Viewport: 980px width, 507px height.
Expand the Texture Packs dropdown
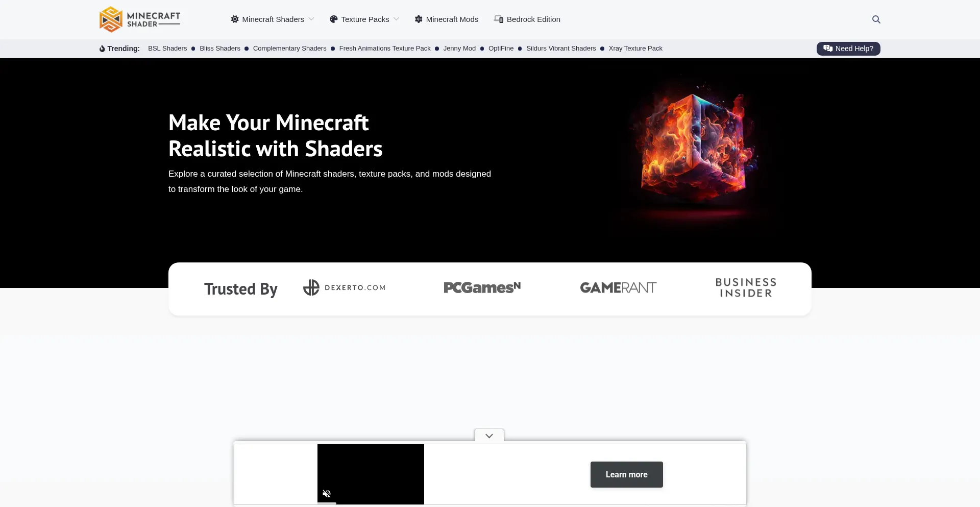pyautogui.click(x=397, y=19)
